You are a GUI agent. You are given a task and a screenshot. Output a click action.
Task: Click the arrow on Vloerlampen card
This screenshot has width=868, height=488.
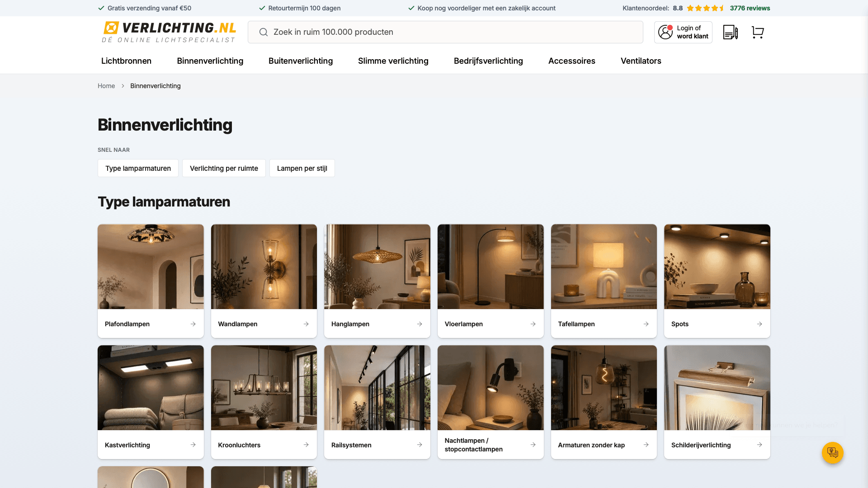533,324
